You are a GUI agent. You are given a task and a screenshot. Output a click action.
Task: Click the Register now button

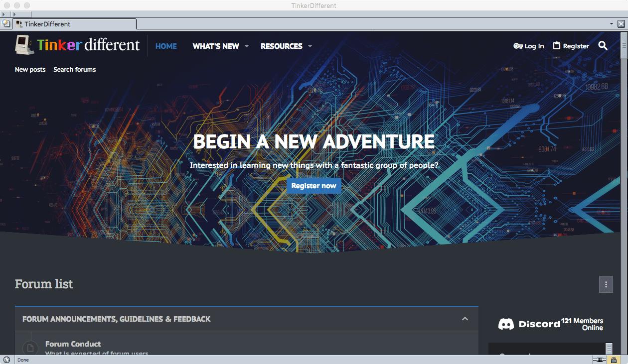pos(314,186)
